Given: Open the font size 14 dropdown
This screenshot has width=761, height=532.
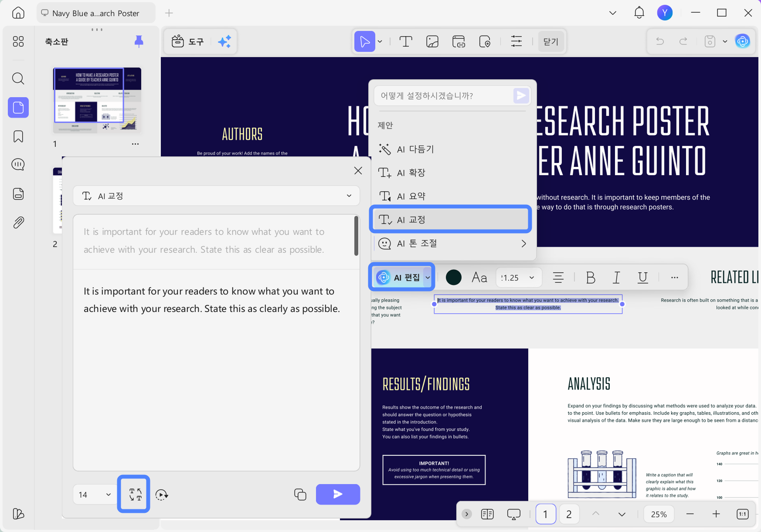Looking at the screenshot, I should [x=95, y=495].
